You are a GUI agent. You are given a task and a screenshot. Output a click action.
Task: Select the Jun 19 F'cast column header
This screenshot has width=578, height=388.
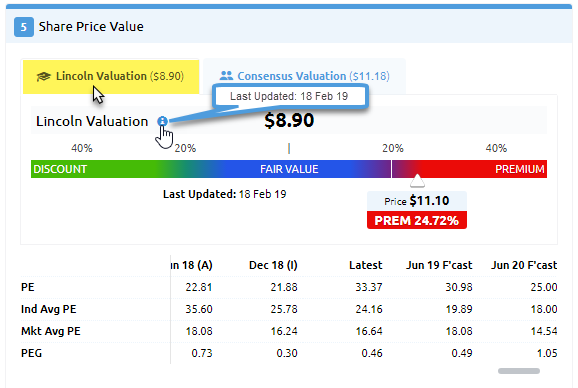tap(439, 265)
